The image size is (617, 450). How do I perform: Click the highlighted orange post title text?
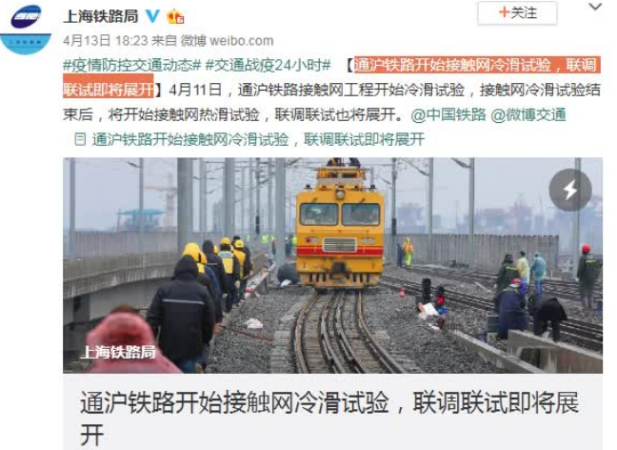click(x=332, y=77)
